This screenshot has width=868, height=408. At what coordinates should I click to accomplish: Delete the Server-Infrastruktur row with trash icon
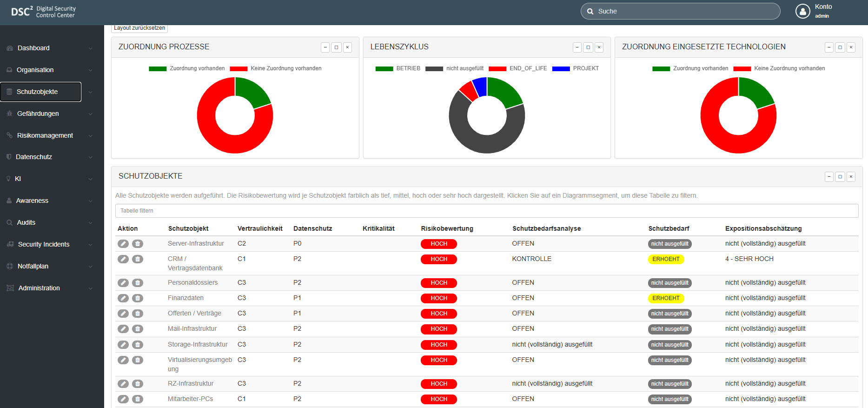point(138,244)
